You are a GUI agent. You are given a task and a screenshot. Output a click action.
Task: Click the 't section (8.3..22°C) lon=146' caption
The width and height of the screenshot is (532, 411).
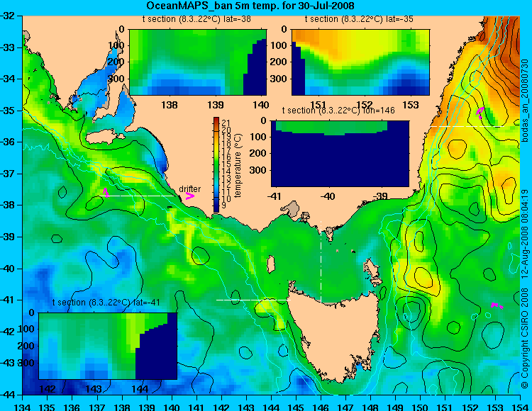pos(338,111)
